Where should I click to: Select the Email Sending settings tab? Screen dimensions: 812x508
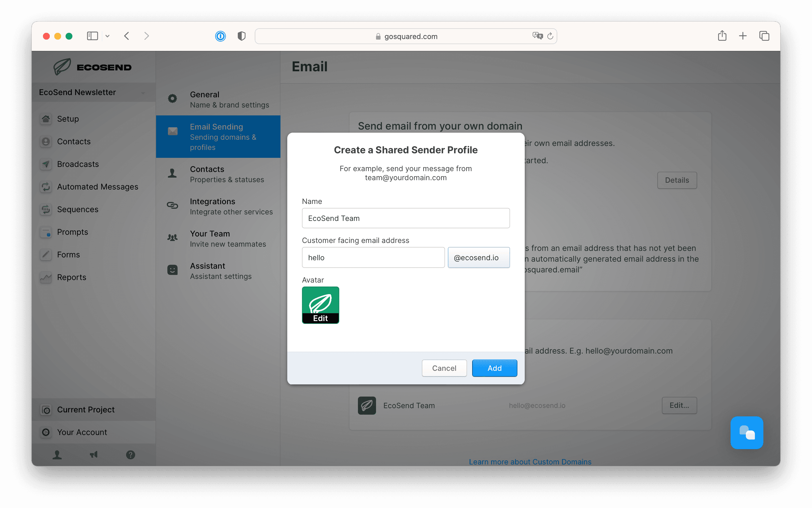pos(218,137)
